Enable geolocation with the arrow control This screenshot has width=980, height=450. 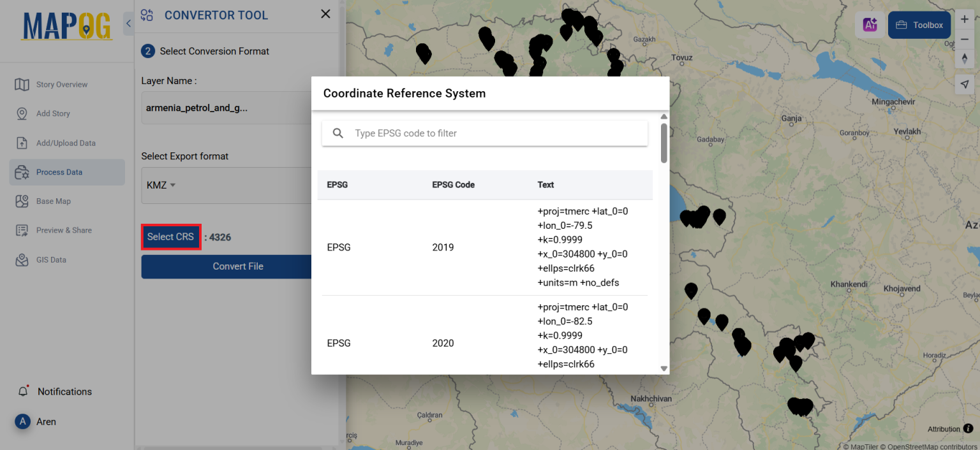tap(965, 83)
